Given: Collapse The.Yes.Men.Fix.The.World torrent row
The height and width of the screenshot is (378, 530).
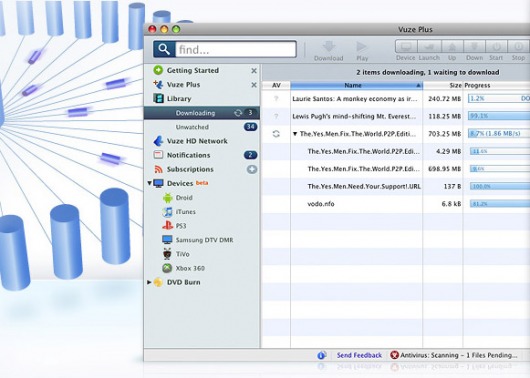Looking at the screenshot, I should point(295,134).
